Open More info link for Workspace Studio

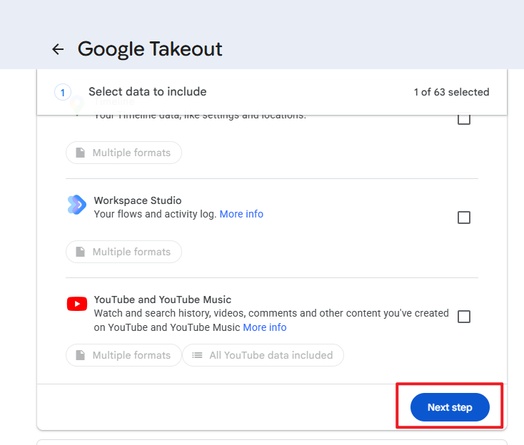[x=241, y=214]
